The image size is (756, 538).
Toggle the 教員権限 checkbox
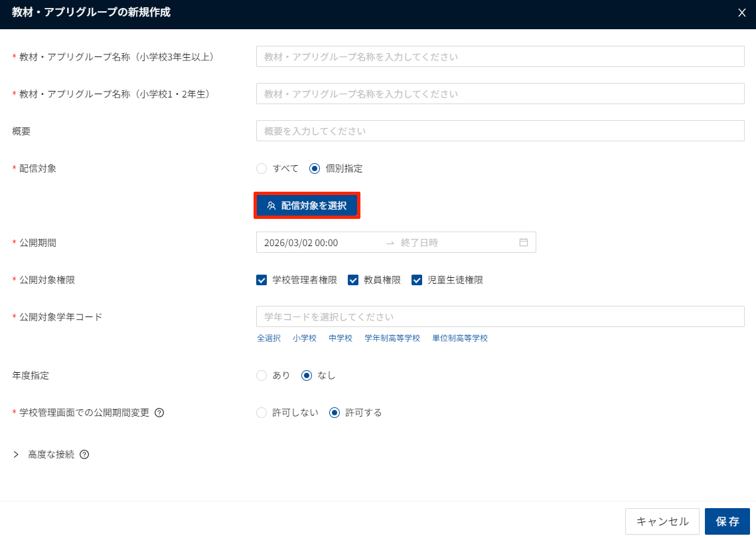click(x=353, y=280)
